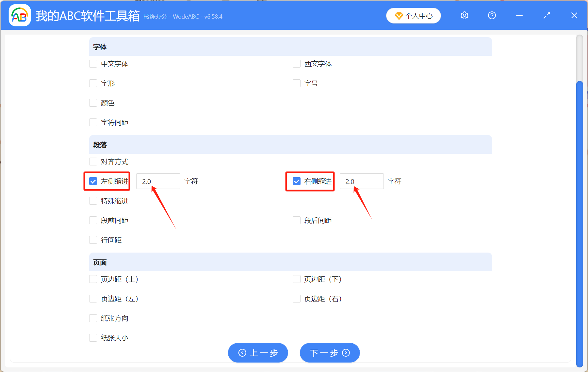
Task: Open the settings gear icon
Action: click(464, 15)
